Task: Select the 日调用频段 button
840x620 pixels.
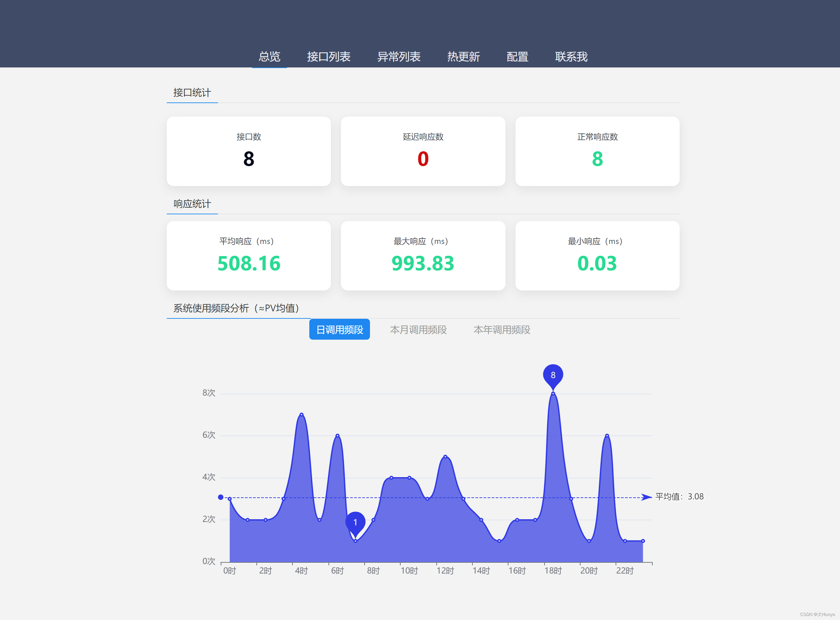Action: (x=339, y=330)
